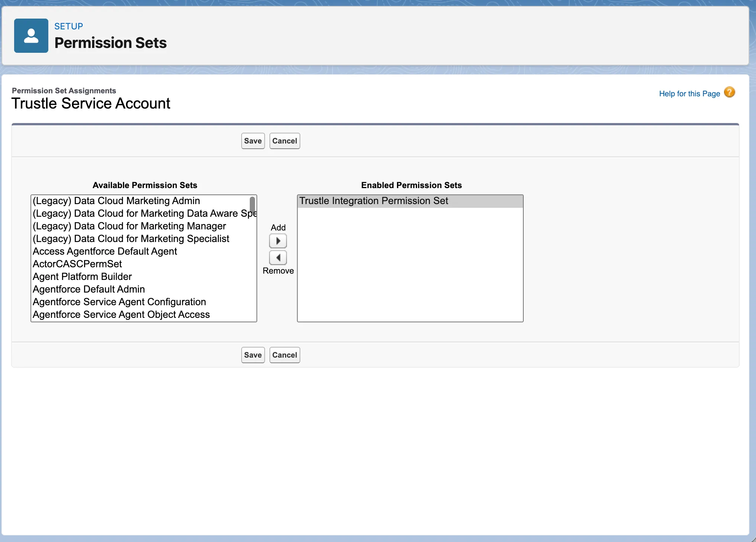The image size is (756, 542).
Task: Click the orange help question mark icon
Action: click(x=730, y=92)
